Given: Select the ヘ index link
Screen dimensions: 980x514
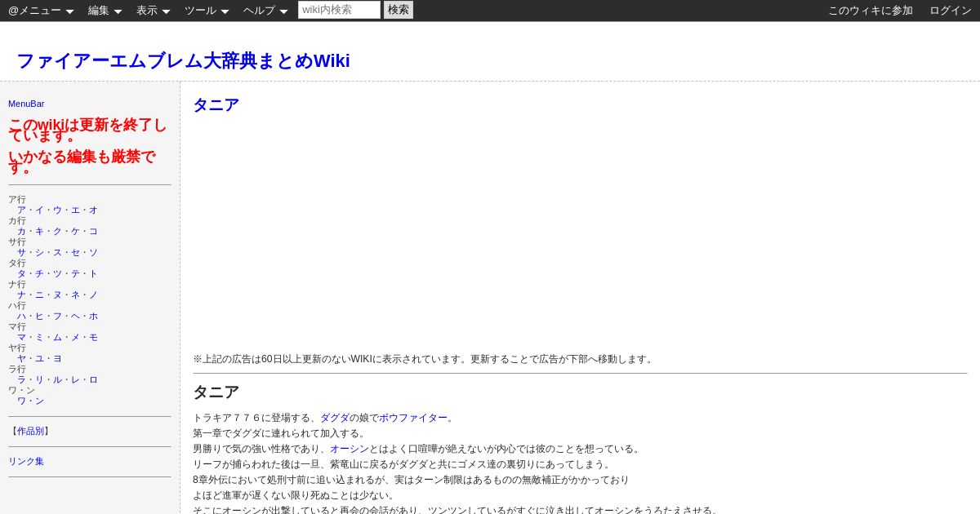Looking at the screenshot, I should (75, 317).
